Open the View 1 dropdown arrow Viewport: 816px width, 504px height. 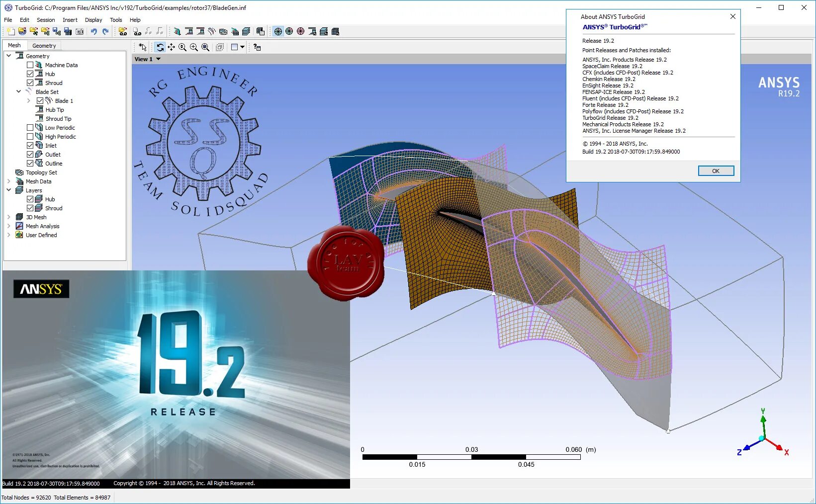click(x=159, y=59)
